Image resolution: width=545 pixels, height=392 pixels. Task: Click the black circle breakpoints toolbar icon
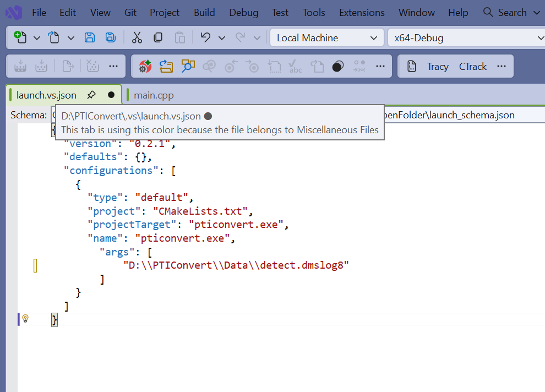click(x=337, y=66)
